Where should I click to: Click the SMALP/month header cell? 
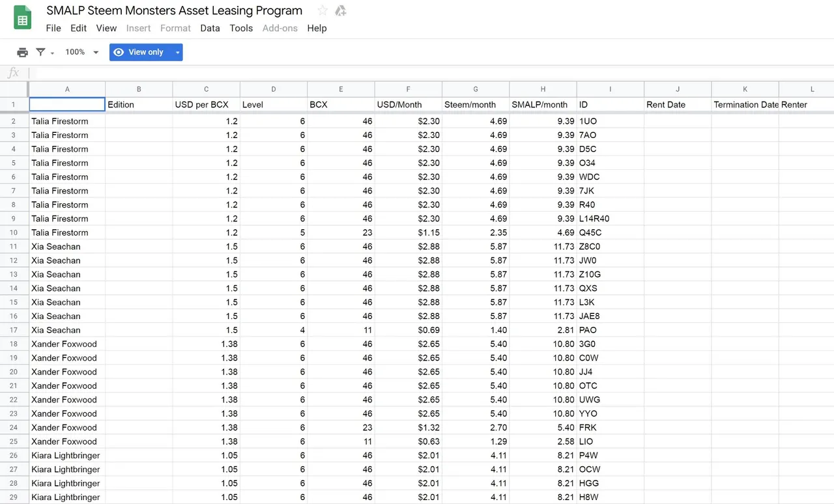coord(543,104)
